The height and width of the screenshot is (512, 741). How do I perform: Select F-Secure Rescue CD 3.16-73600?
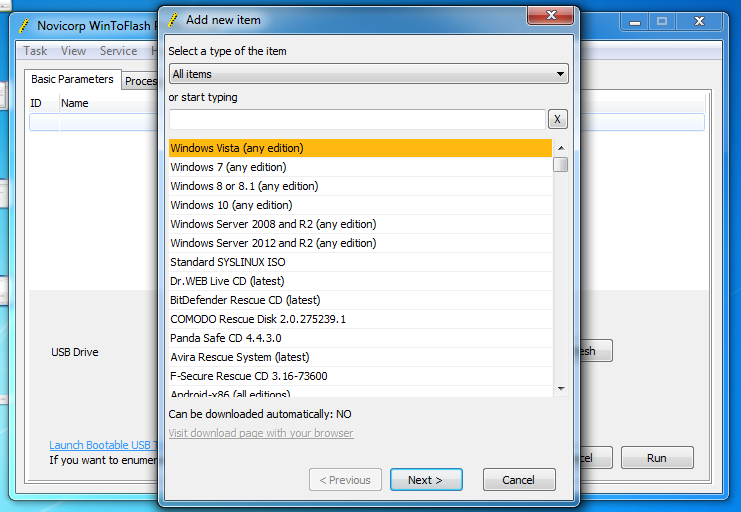(360, 376)
